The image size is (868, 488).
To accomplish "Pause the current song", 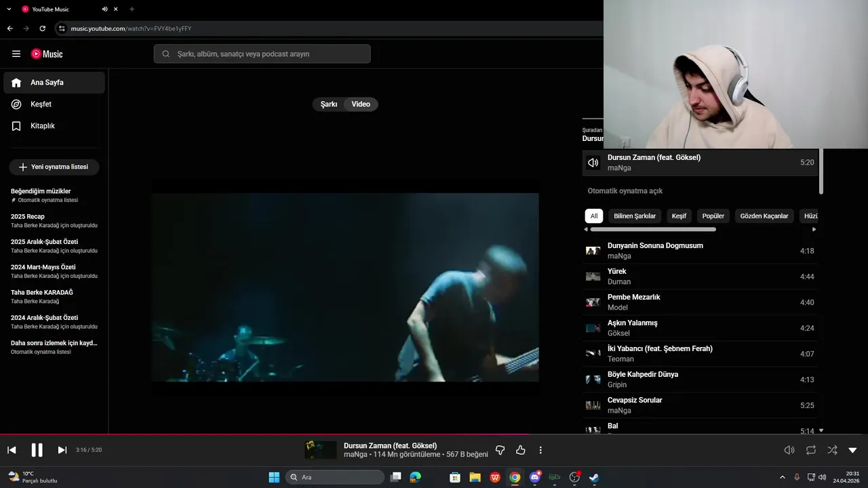I will click(37, 450).
